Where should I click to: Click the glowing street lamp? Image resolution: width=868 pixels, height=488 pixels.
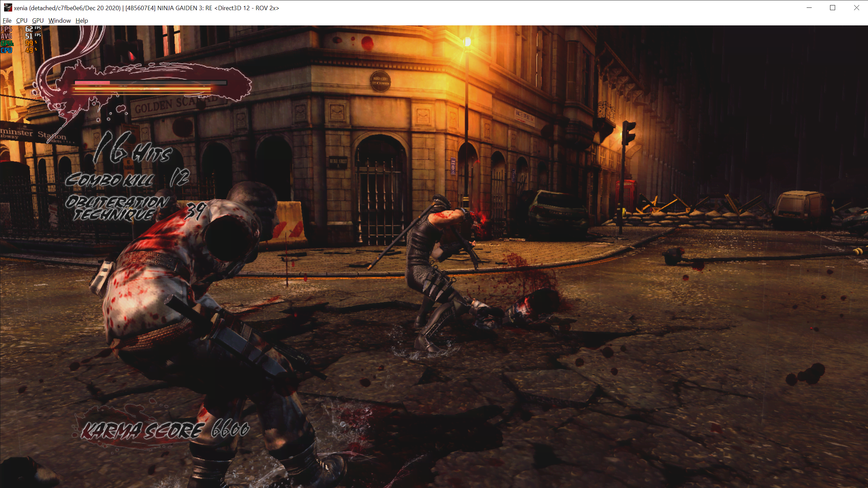click(467, 42)
